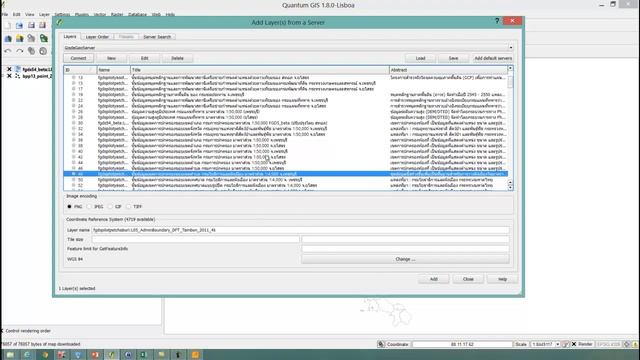Click the Add PostGIS Layer icon
Screen dimensions: 640x360
31,38
